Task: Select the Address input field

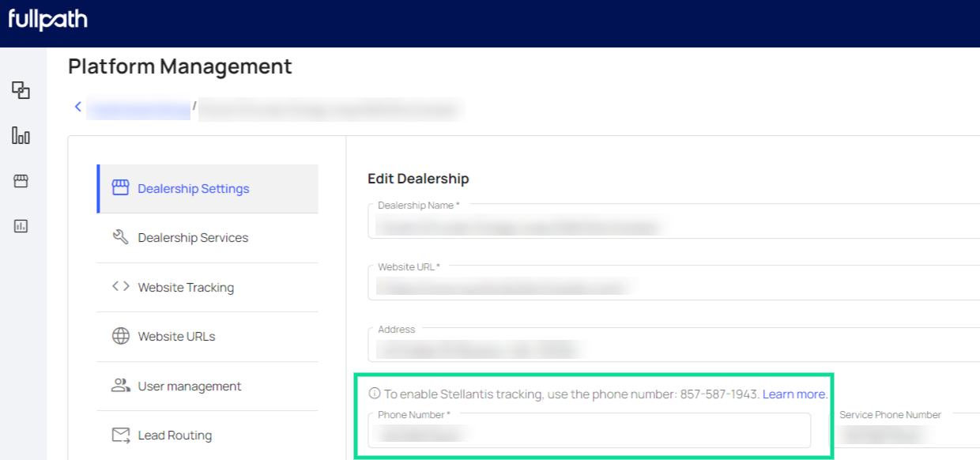Action: [x=672, y=349]
